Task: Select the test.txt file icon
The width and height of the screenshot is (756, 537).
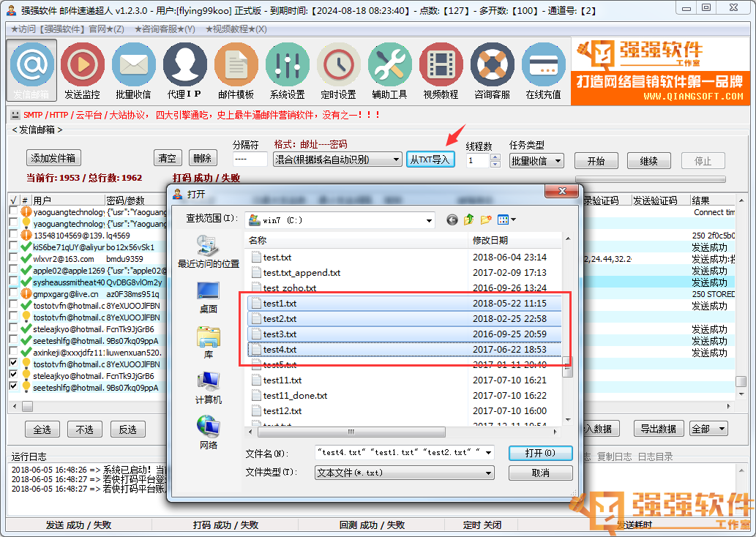Action: coord(256,258)
